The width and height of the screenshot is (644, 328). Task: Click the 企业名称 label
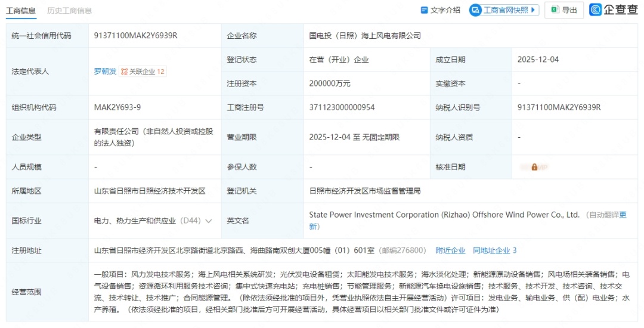[241, 36]
